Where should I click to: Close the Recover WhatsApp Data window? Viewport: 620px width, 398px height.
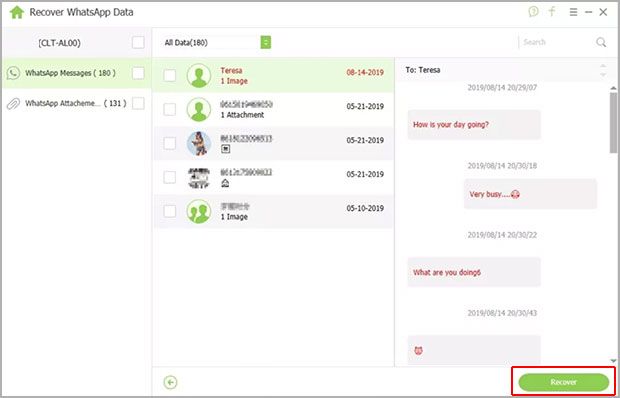point(603,12)
